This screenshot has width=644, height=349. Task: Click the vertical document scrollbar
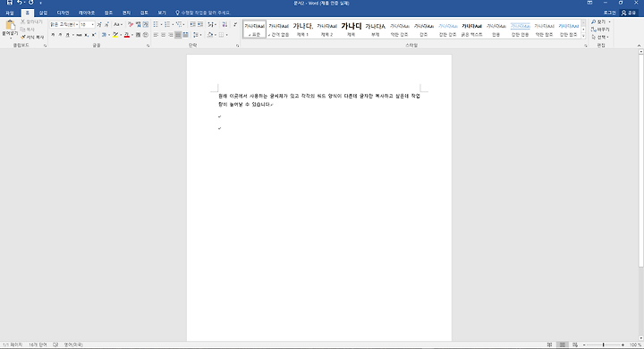(x=640, y=160)
